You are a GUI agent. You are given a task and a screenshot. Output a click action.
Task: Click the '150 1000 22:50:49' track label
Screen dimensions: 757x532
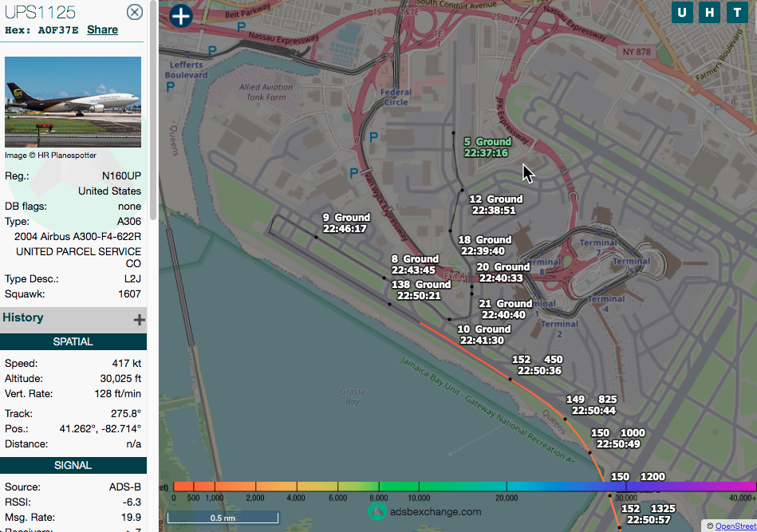(618, 439)
